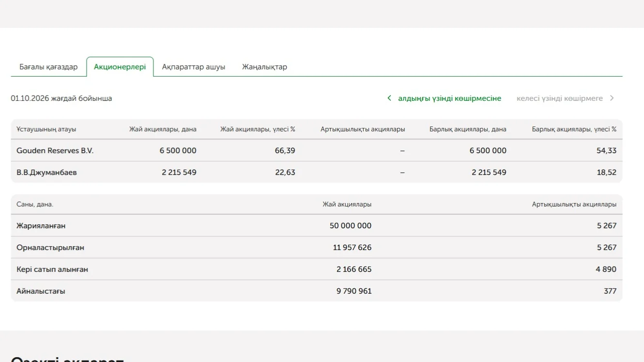Click the 66,39 share percentage value
The width and height of the screenshot is (644, 362).
pyautogui.click(x=285, y=151)
